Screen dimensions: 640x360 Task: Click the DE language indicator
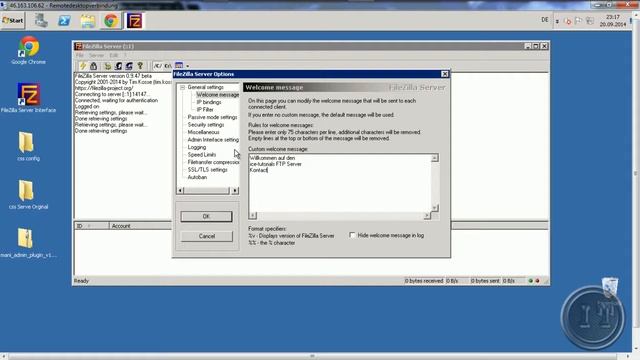(544, 20)
